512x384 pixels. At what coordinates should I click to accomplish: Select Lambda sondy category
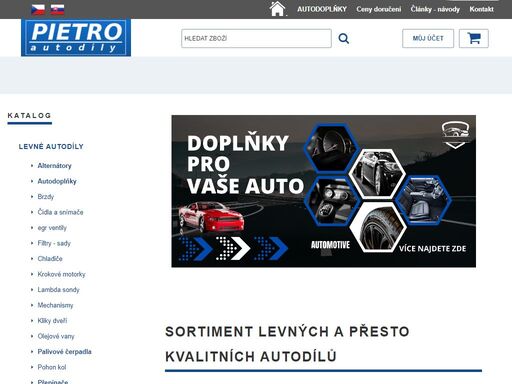[58, 290]
